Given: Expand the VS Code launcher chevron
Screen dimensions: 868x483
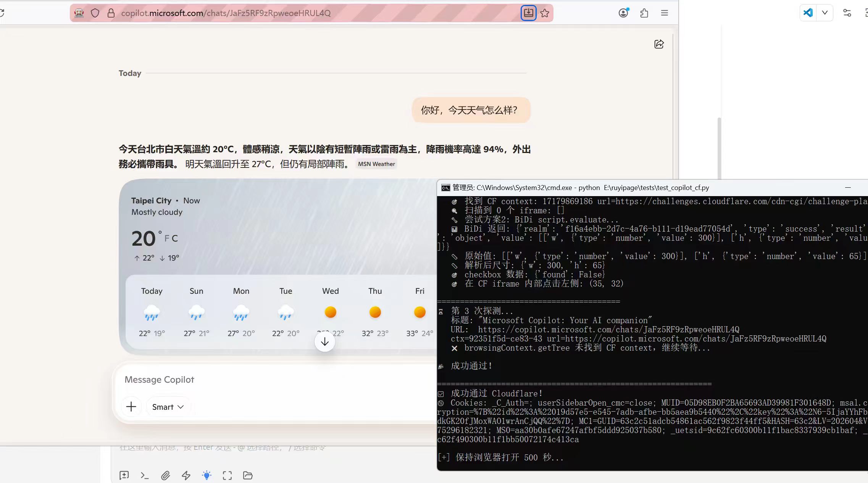Looking at the screenshot, I should pyautogui.click(x=825, y=13).
